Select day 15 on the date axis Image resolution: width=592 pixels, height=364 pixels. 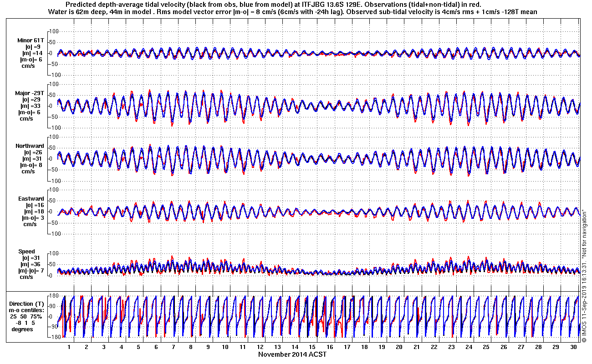point(312,347)
